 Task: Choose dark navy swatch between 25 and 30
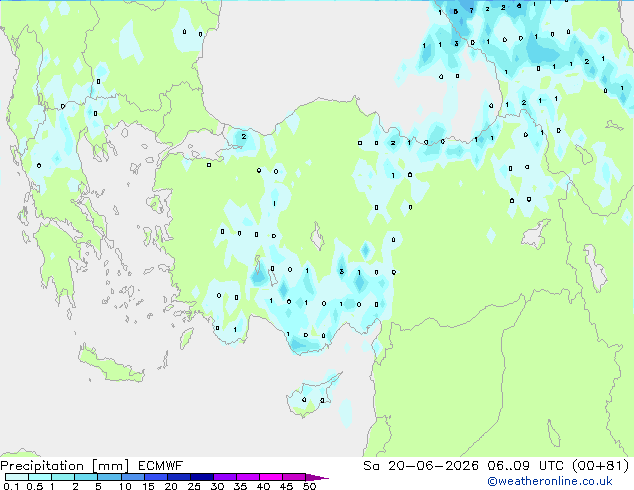(201, 477)
